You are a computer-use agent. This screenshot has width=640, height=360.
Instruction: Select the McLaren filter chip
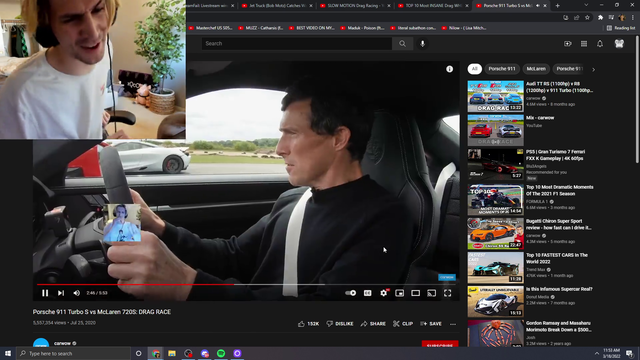(536, 69)
